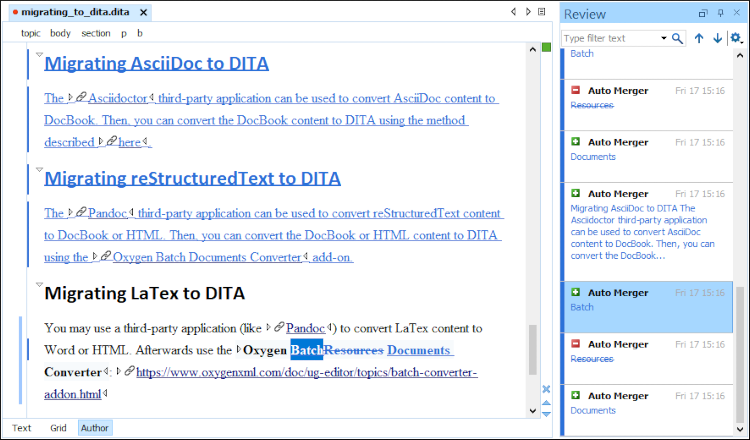This screenshot has width=750, height=440.
Task: Switch to the Grid editing mode tab
Action: pos(58,428)
